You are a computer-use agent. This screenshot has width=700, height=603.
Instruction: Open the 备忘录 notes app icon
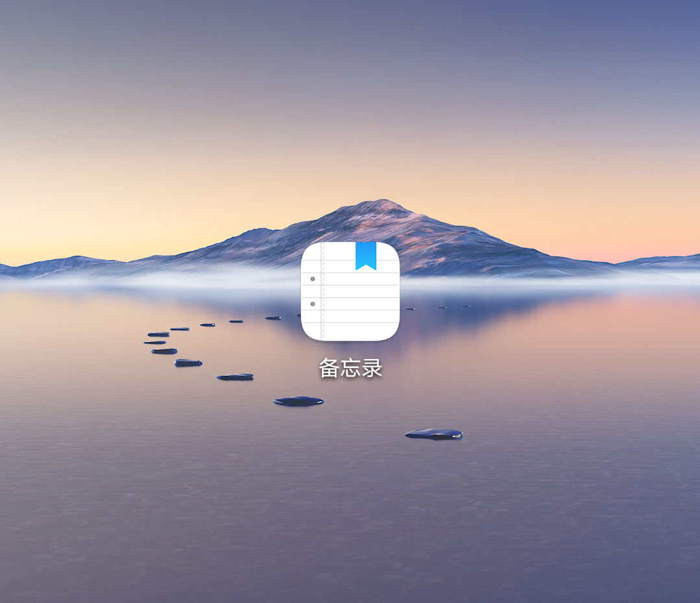click(x=350, y=291)
